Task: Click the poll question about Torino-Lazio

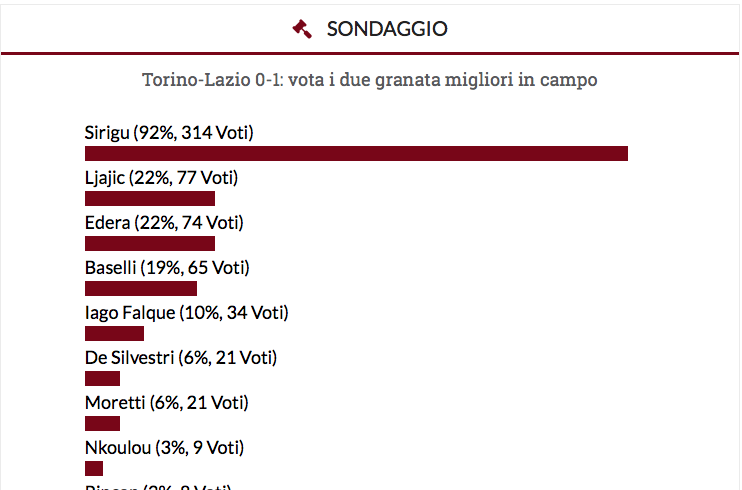Action: point(370,79)
